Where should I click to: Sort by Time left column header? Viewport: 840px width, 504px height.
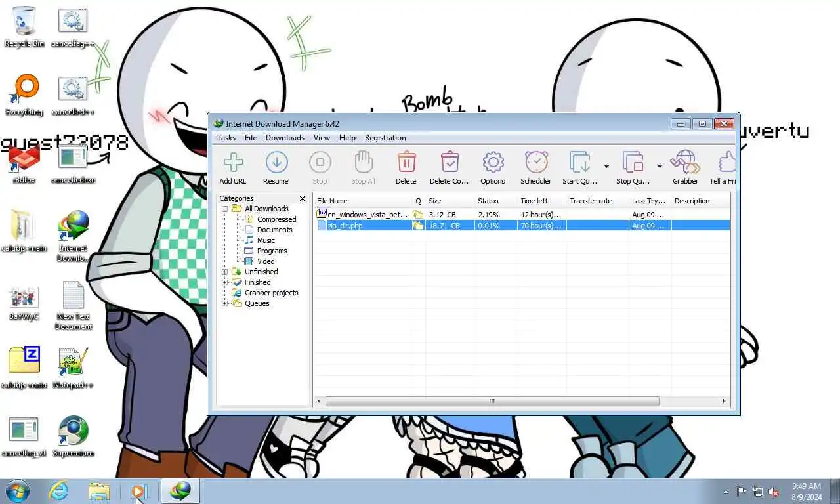coord(541,201)
